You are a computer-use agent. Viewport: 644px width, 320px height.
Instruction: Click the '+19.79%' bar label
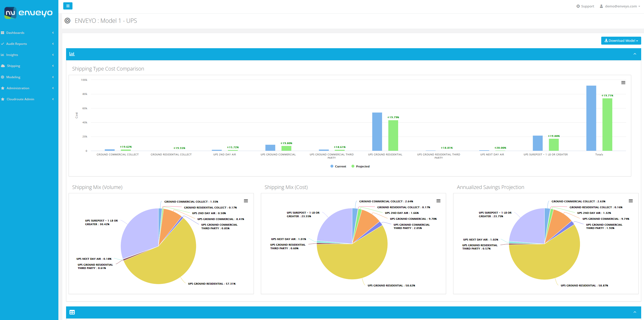[393, 117]
